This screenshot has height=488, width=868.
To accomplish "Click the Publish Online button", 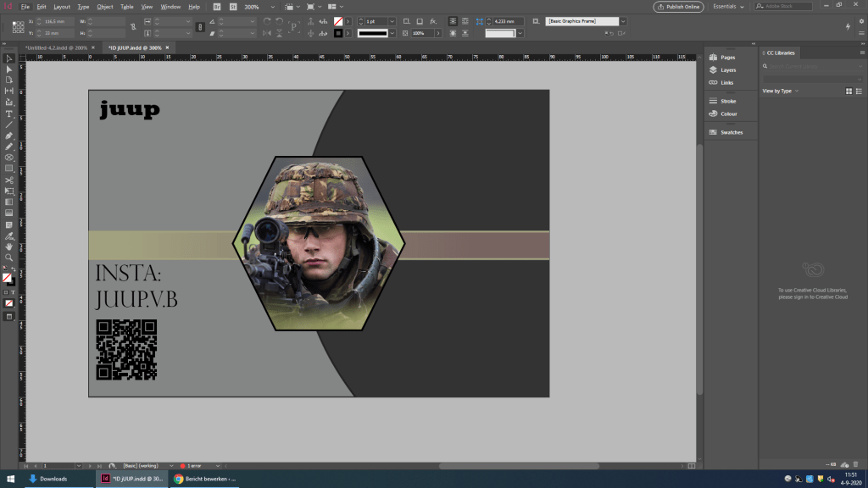I will [x=678, y=7].
